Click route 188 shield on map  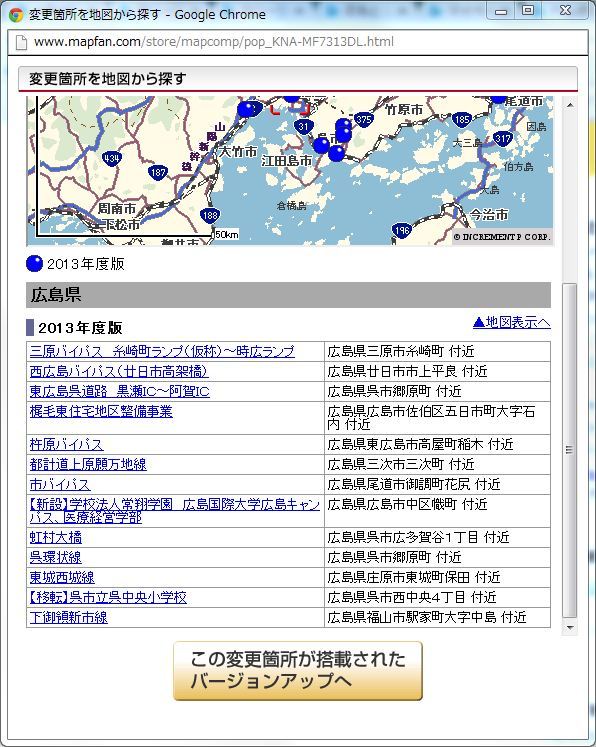(210, 216)
